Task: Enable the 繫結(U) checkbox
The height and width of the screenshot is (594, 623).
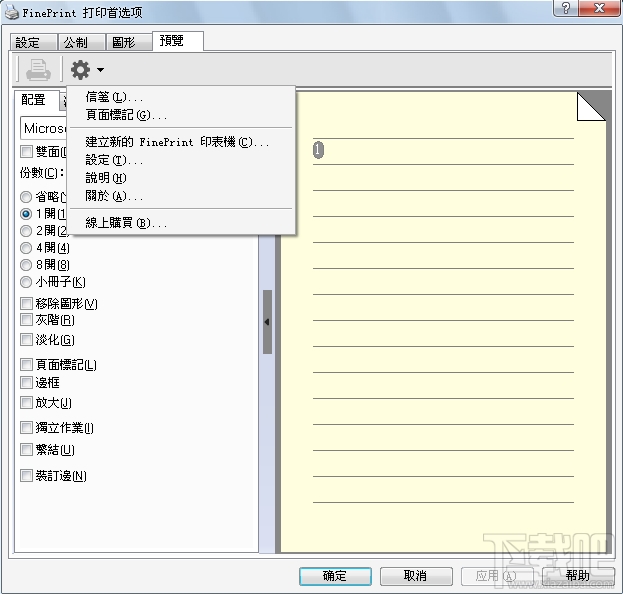Action: point(26,450)
